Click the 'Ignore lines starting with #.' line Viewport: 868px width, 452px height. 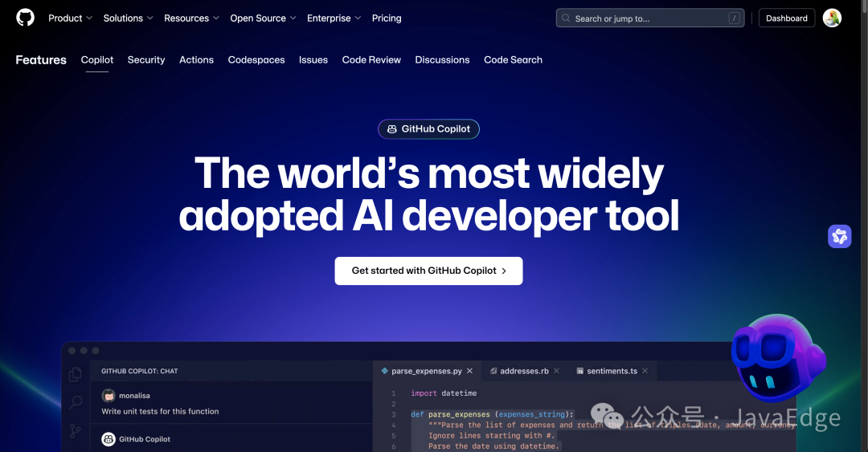click(x=492, y=435)
